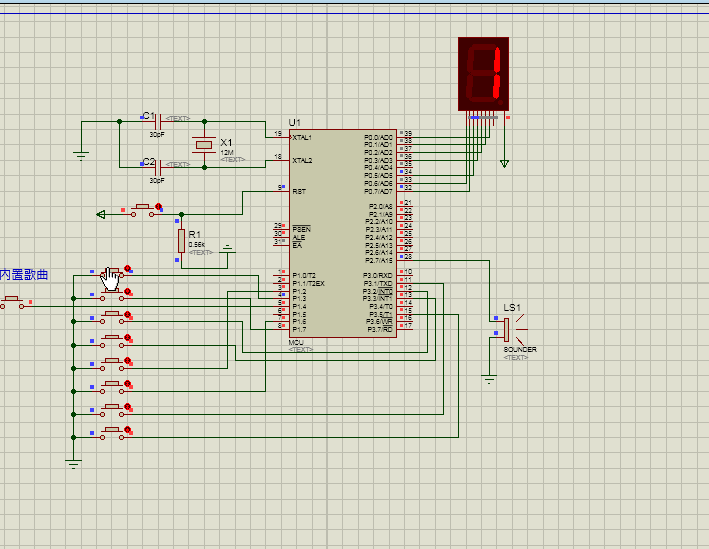Image resolution: width=709 pixels, height=549 pixels.
Task: Select the U1 microcontroller body
Action: click(x=343, y=233)
